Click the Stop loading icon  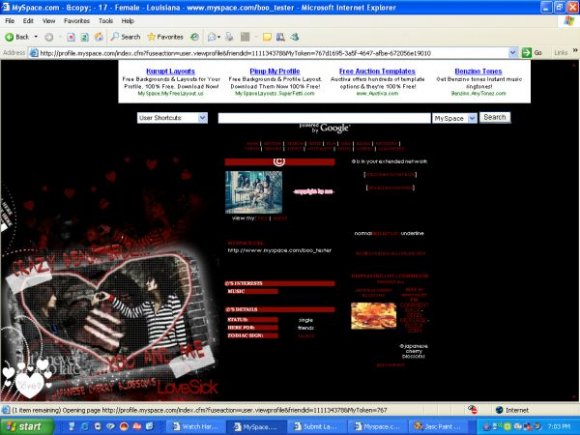(71, 37)
